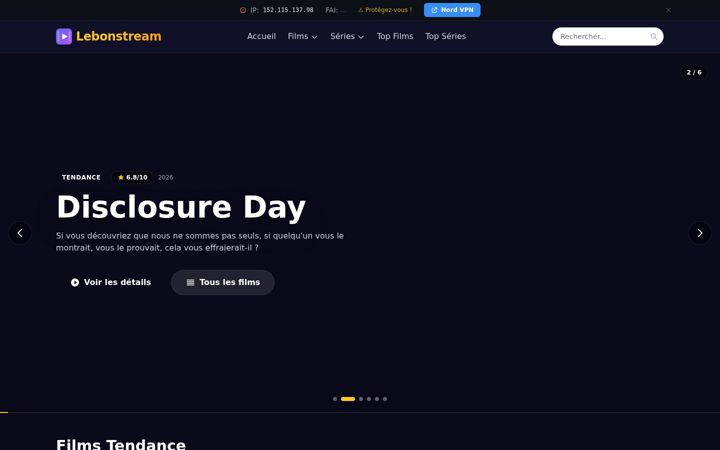The height and width of the screenshot is (450, 720).
Task: Click the red warning icon beside IP
Action: coord(243,10)
